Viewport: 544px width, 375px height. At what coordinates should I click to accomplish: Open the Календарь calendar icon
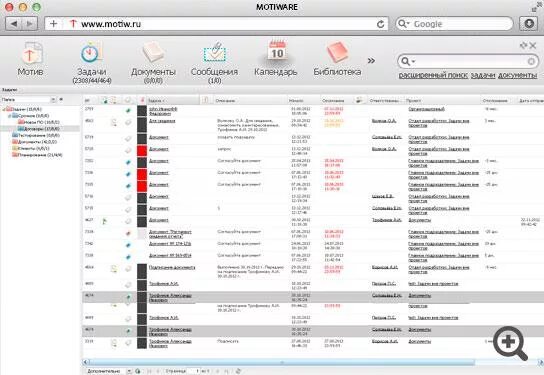point(277,52)
